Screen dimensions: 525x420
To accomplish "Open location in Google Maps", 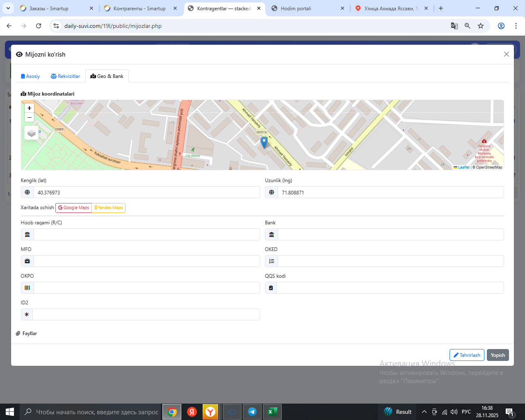I will 73,208.
